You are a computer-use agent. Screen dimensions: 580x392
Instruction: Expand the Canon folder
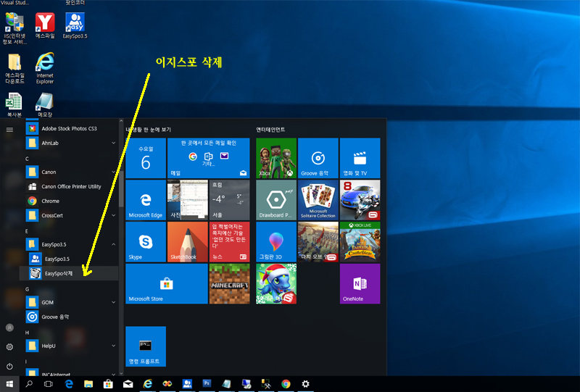pyautogui.click(x=113, y=172)
